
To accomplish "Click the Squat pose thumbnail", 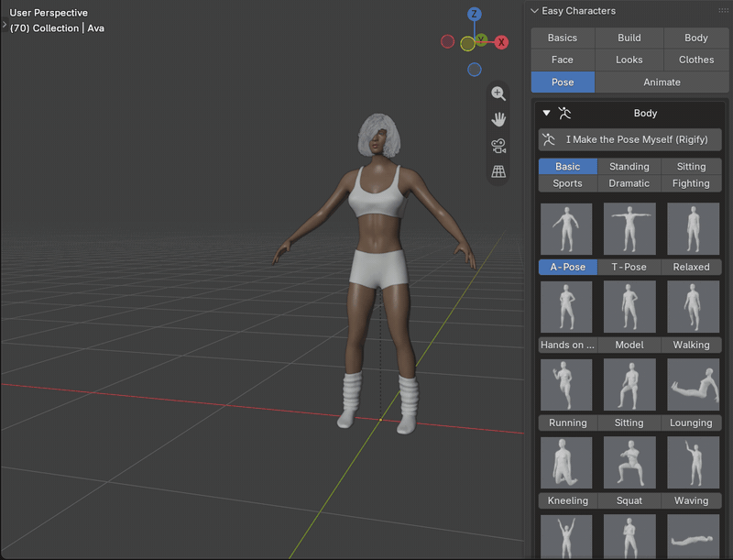I will pos(629,463).
